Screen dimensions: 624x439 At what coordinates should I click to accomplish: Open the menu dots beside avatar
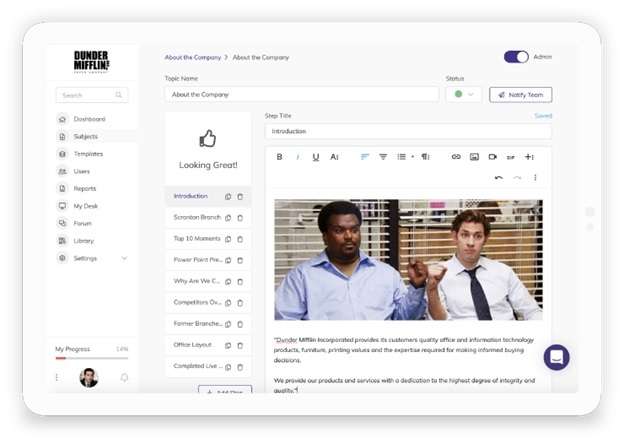click(x=57, y=377)
